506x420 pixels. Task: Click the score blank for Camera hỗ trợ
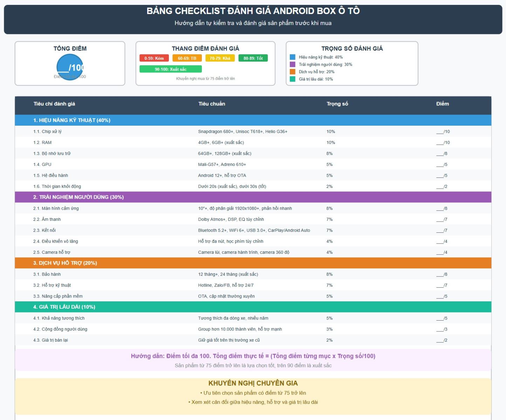coord(442,252)
